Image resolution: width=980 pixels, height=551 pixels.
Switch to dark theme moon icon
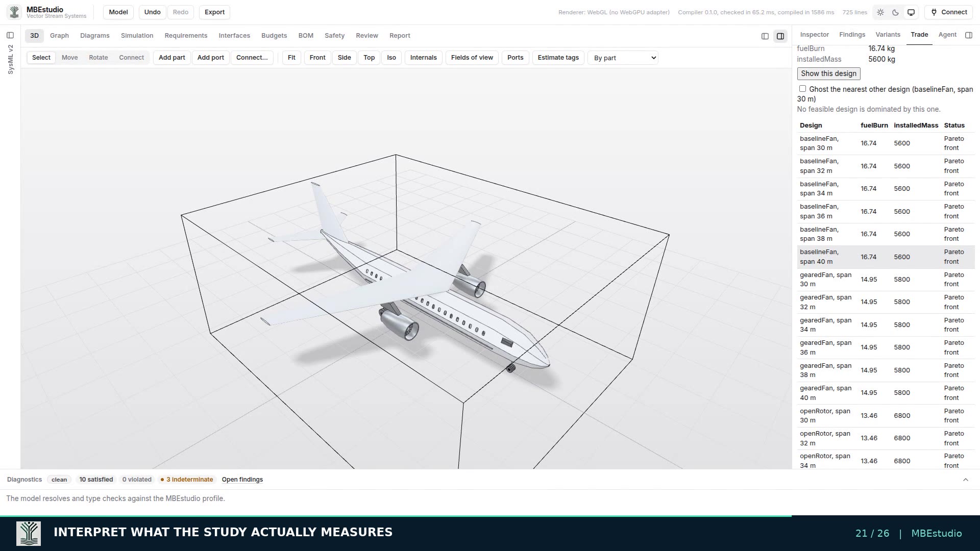895,12
